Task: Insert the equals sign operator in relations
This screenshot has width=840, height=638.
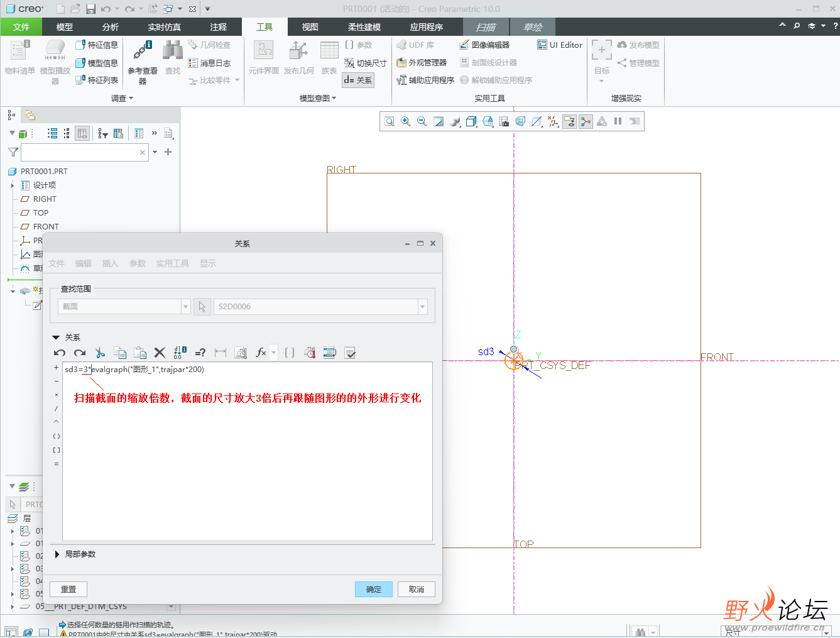Action: 56,464
